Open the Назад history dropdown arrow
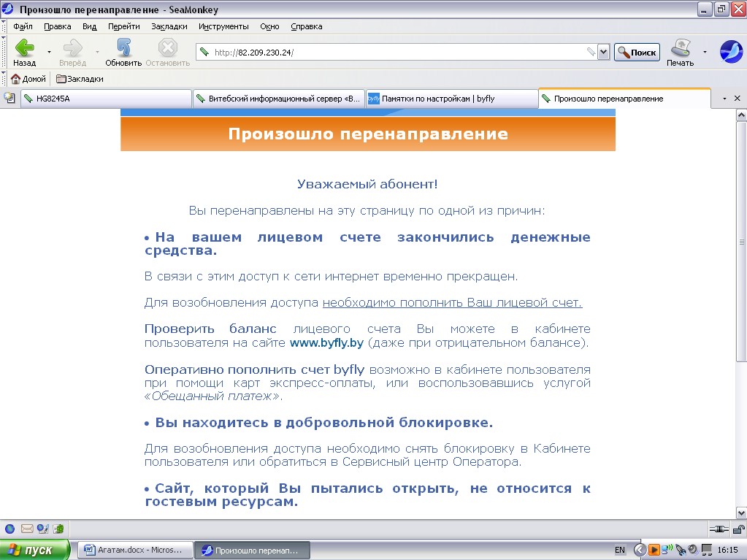Image resolution: width=747 pixels, height=560 pixels. point(49,52)
